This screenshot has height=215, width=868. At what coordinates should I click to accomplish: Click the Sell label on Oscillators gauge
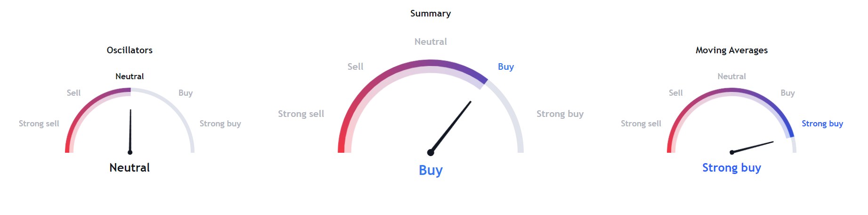click(x=73, y=93)
